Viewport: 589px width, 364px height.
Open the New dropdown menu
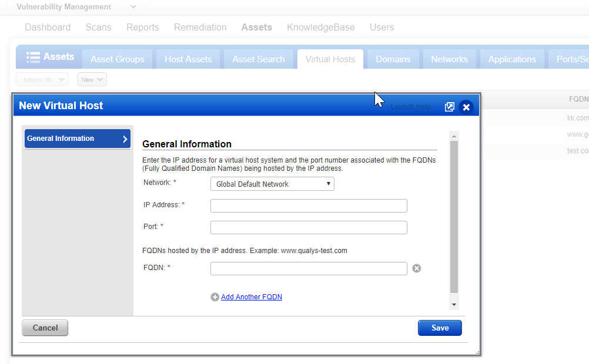pos(92,79)
